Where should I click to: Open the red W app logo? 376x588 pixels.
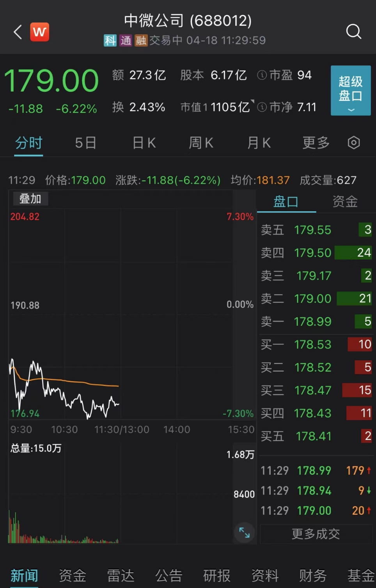coord(40,32)
